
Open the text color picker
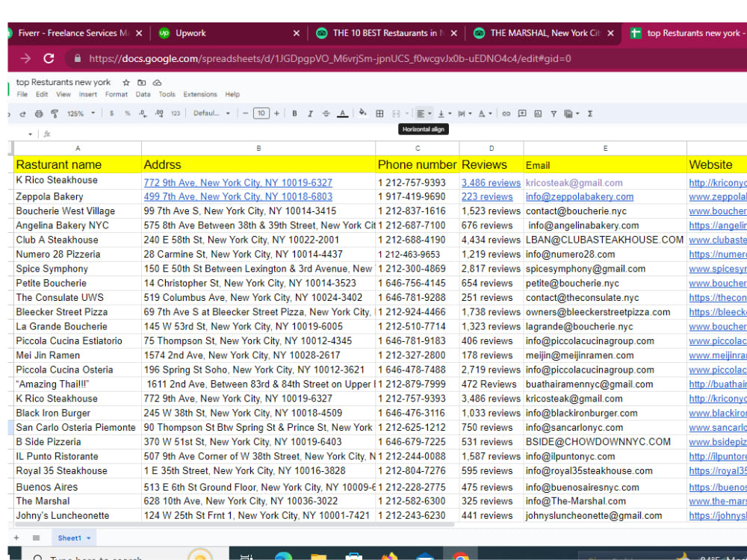tap(343, 113)
